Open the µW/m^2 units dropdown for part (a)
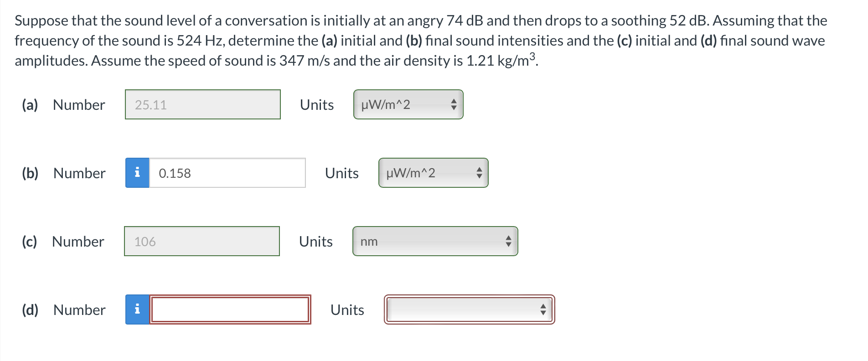Image resolution: width=868 pixels, height=361 pixels. pyautogui.click(x=407, y=104)
